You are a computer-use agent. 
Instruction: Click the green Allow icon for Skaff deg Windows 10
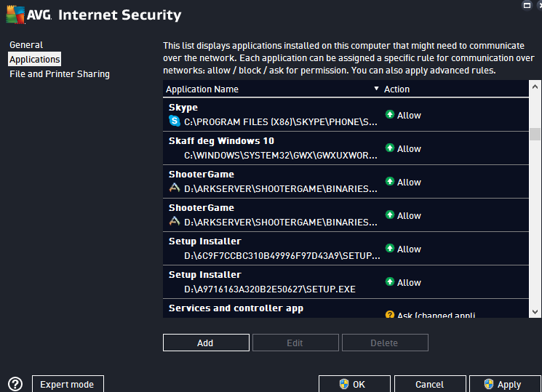(389, 148)
